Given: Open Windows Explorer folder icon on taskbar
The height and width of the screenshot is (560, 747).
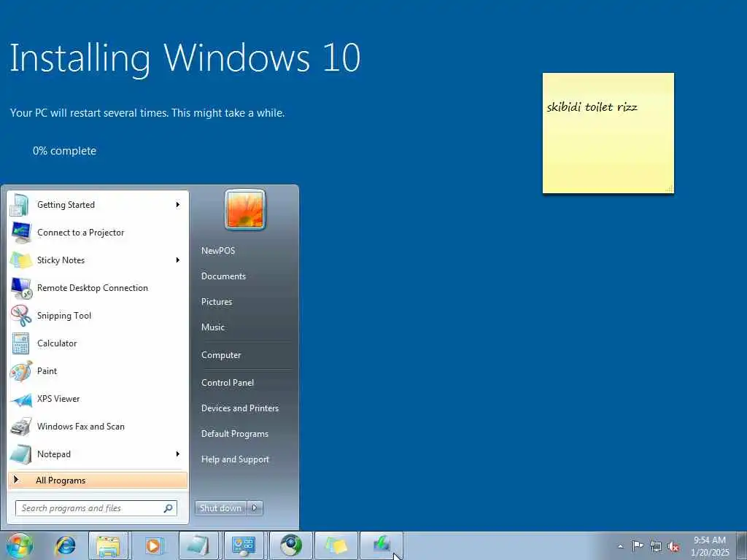Looking at the screenshot, I should pos(108,545).
